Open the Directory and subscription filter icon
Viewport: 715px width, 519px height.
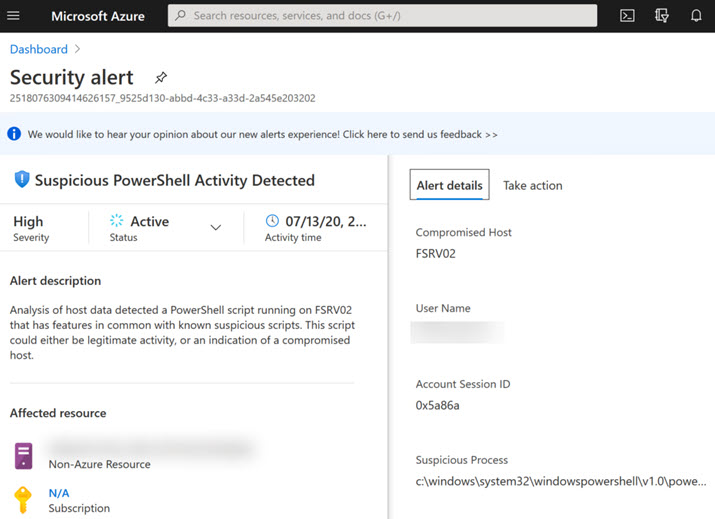point(662,16)
